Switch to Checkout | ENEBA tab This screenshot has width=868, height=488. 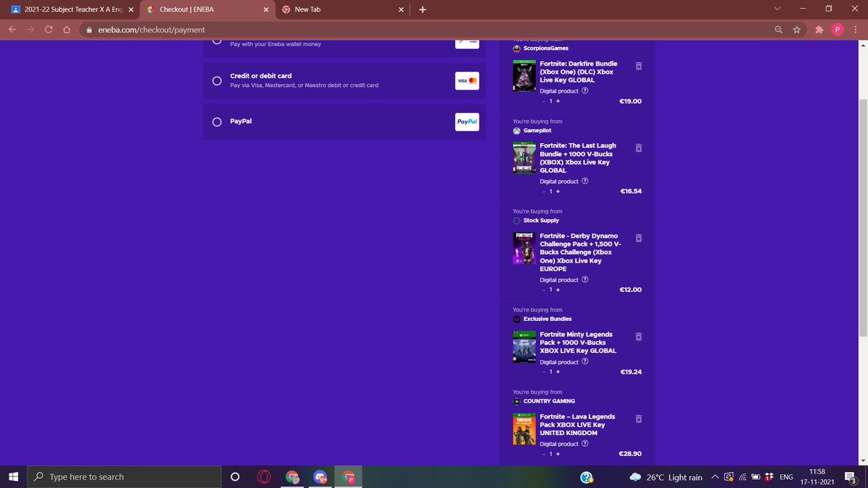pyautogui.click(x=207, y=9)
